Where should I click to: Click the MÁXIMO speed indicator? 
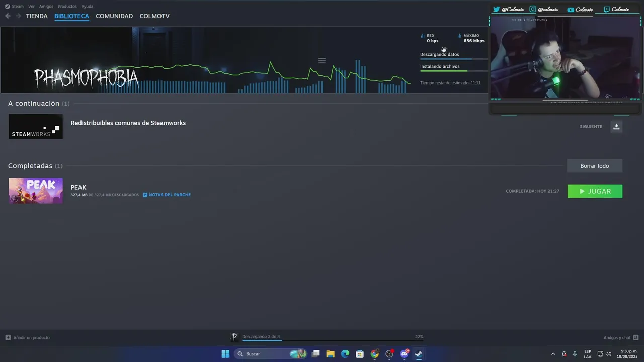(471, 38)
